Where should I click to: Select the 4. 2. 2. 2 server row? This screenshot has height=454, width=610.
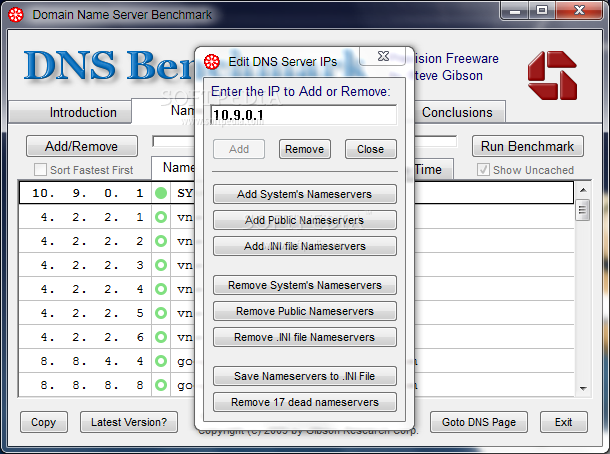coord(296,241)
